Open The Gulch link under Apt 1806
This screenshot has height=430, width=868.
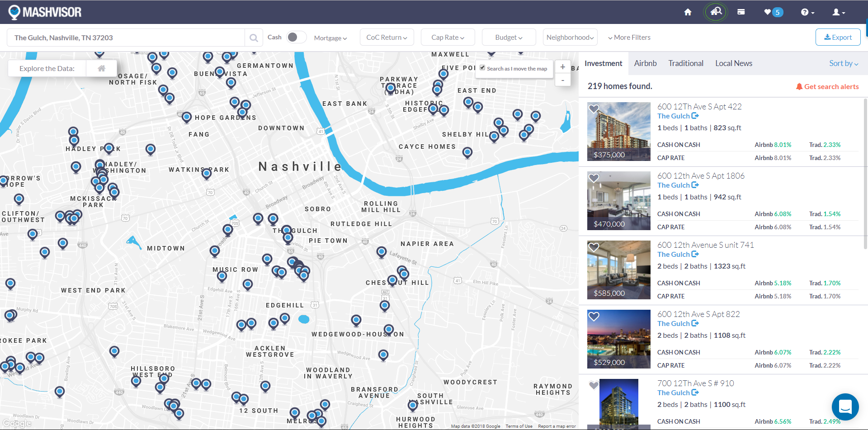(x=678, y=185)
